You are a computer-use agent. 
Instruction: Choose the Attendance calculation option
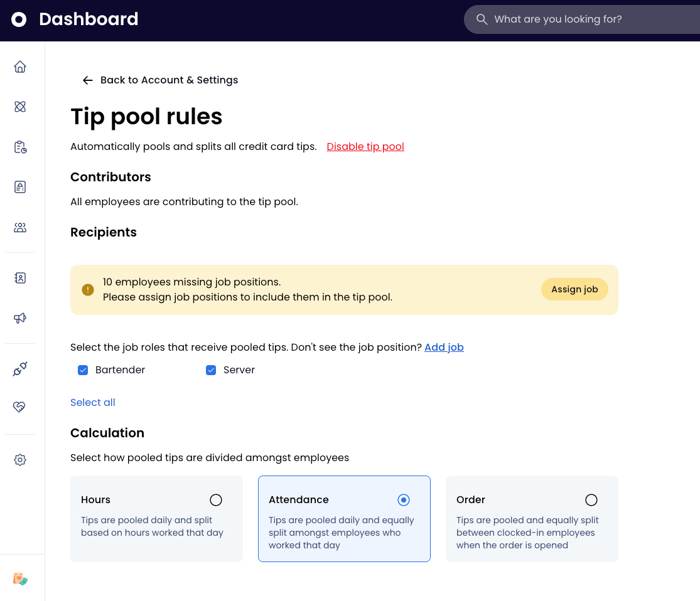tap(404, 500)
